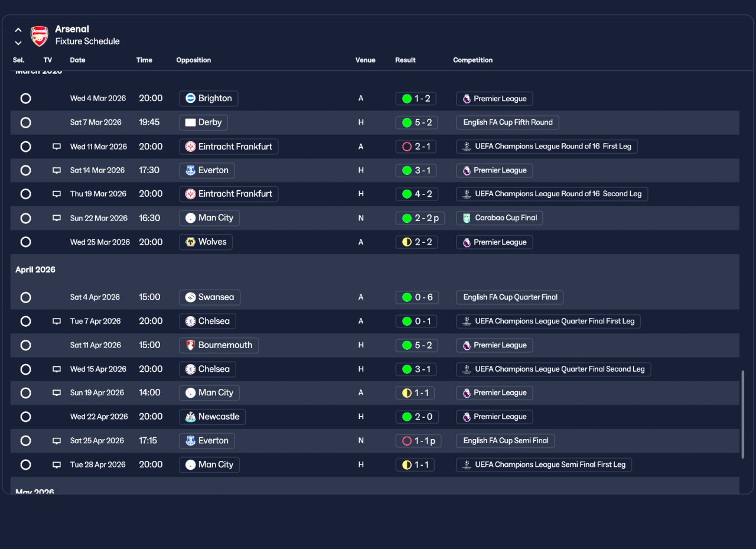756x549 pixels.
Task: Click the TV icon on the Sat 25 Apr Everton row
Action: click(57, 441)
